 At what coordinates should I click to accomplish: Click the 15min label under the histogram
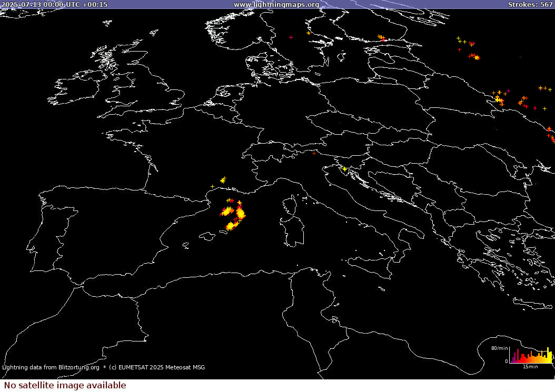click(530, 366)
